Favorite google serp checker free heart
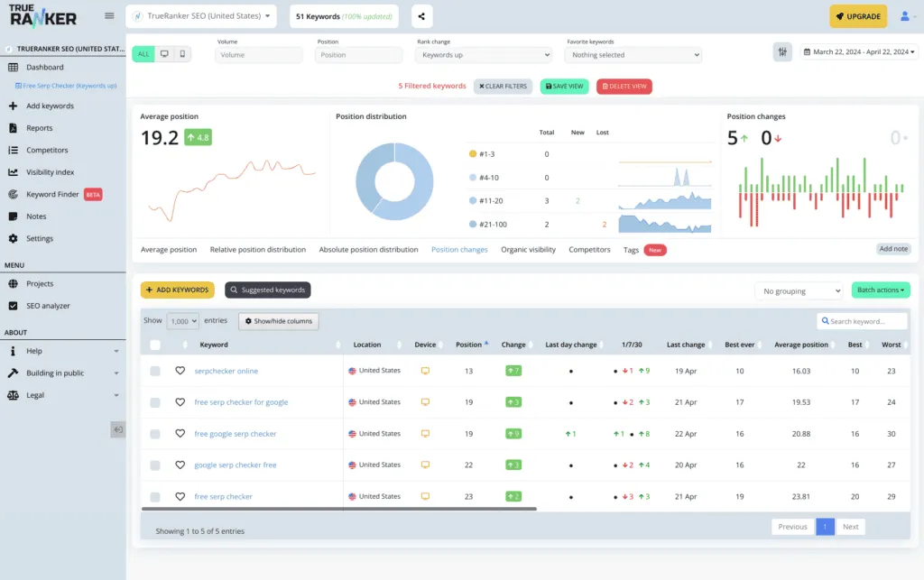924x580 pixels. (x=180, y=465)
